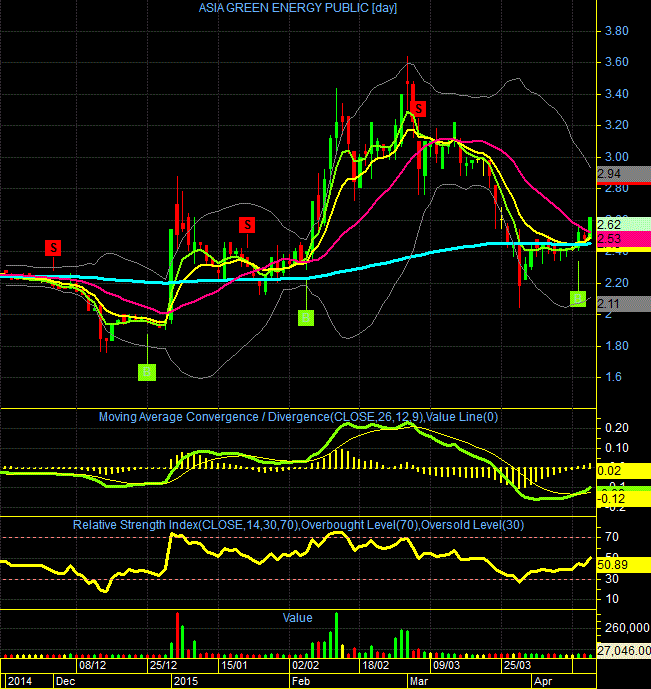Image resolution: width=651 pixels, height=689 pixels.
Task: Select the green B buy marker in early February
Action: click(306, 317)
